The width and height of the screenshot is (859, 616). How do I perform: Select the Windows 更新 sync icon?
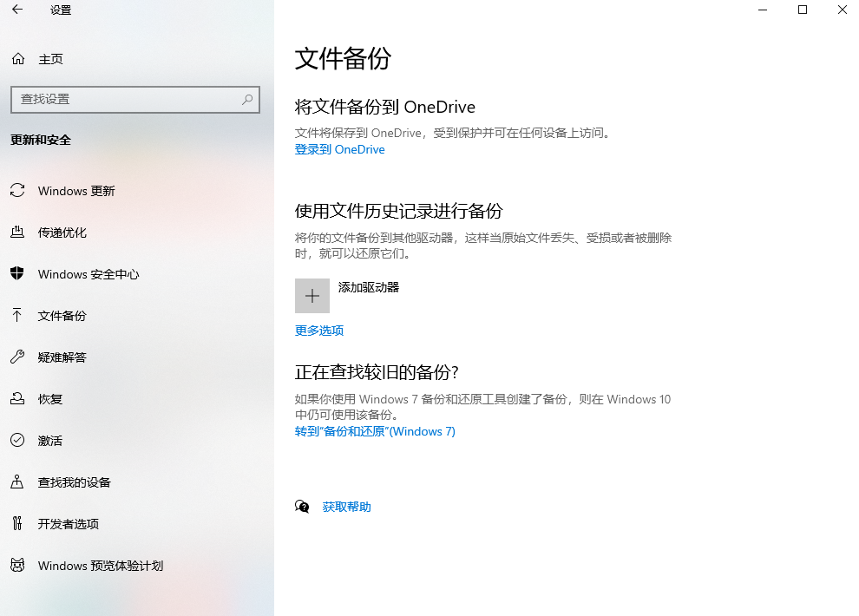[x=17, y=191]
